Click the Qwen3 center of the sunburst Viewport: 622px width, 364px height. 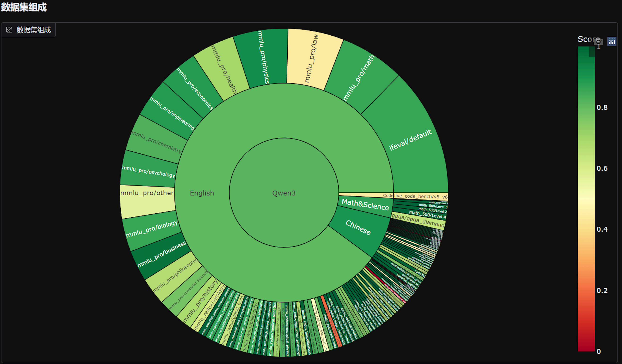pos(284,193)
